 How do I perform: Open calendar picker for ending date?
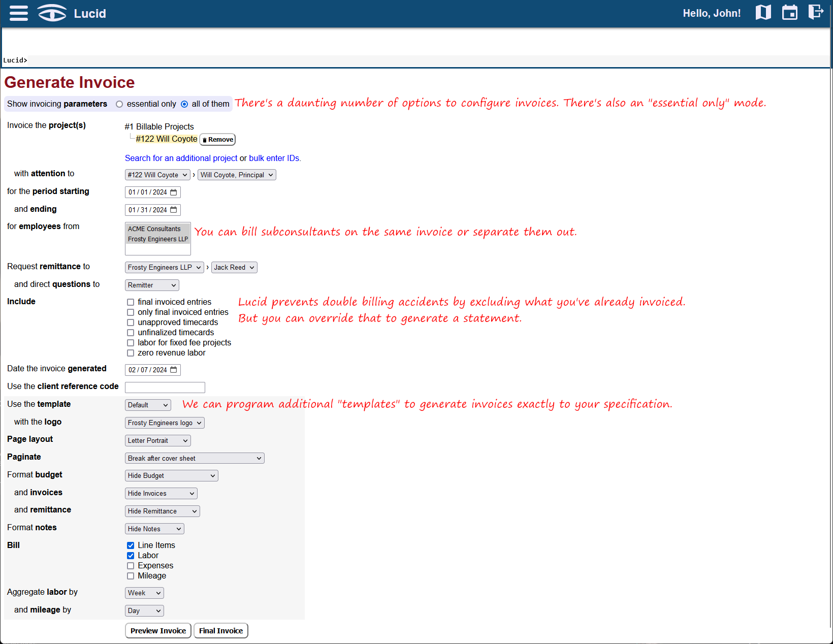coord(174,210)
